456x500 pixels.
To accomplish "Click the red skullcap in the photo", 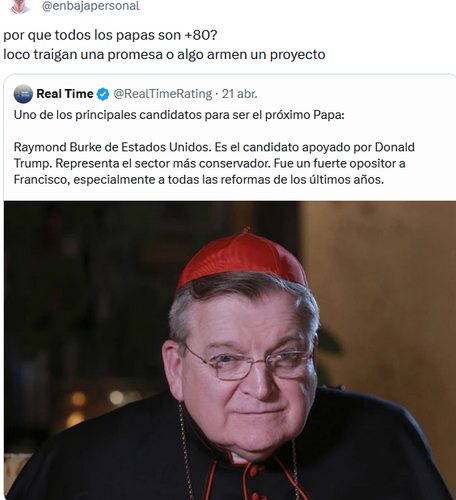I will [x=243, y=257].
